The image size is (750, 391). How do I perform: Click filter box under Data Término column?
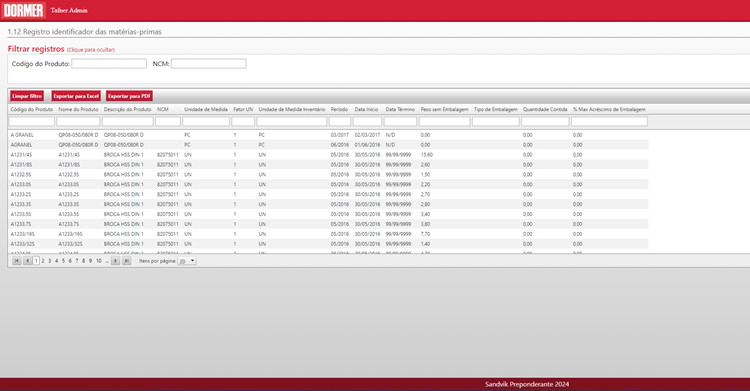pyautogui.click(x=400, y=122)
